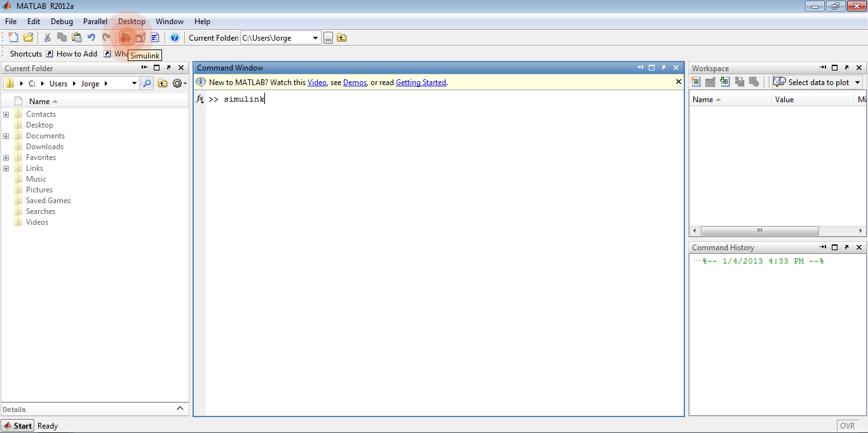Sort Workspace by the Value column
868x433 pixels.
tap(813, 100)
